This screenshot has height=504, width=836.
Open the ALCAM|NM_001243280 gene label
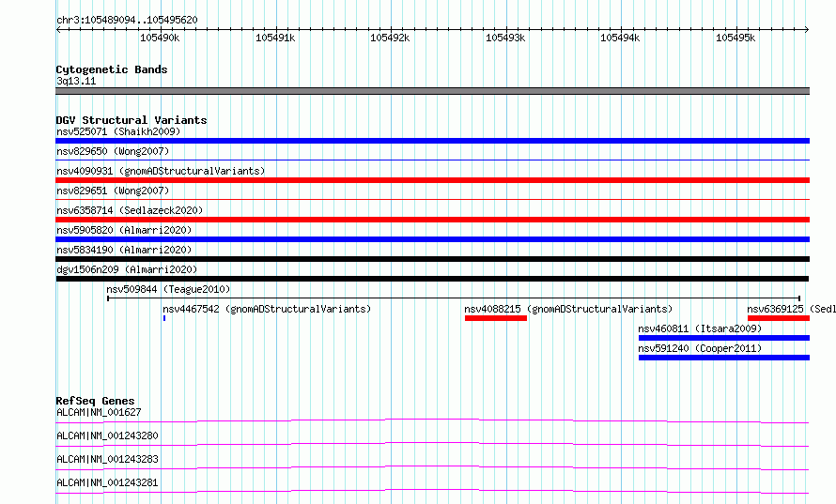(x=107, y=435)
